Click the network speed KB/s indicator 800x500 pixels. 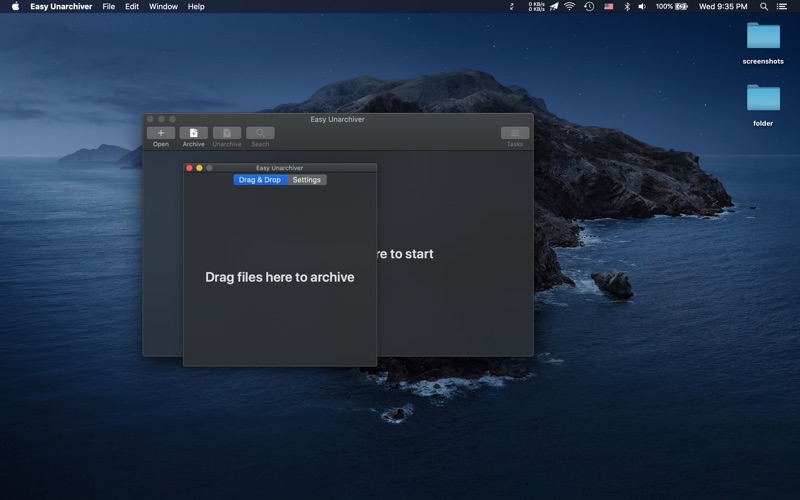click(x=536, y=7)
